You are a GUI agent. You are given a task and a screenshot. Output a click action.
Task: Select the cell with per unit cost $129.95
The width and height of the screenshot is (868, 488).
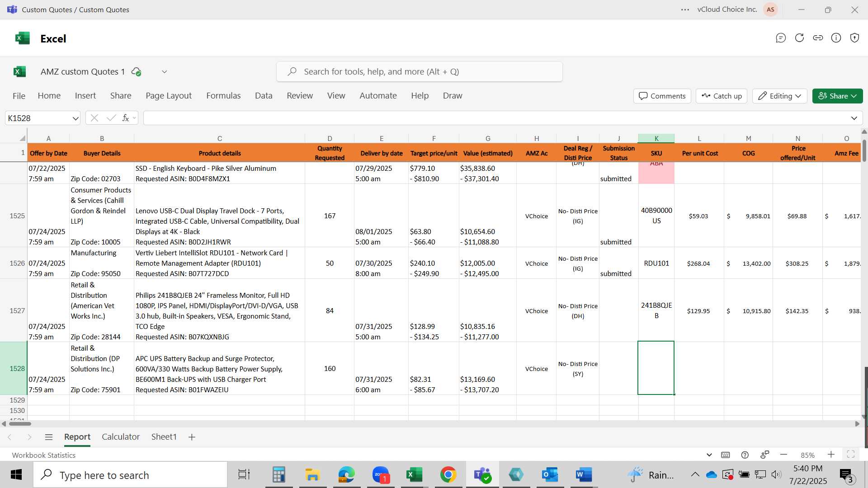click(x=698, y=311)
